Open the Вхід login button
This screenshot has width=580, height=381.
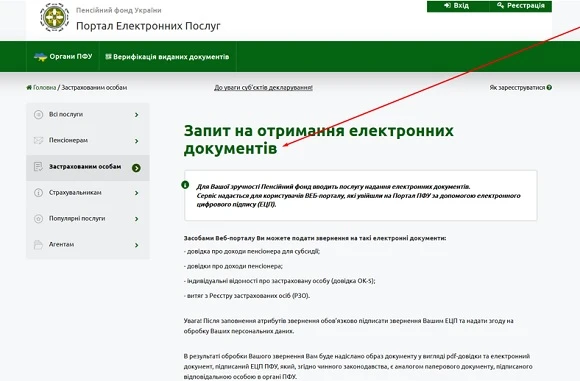[x=458, y=6]
